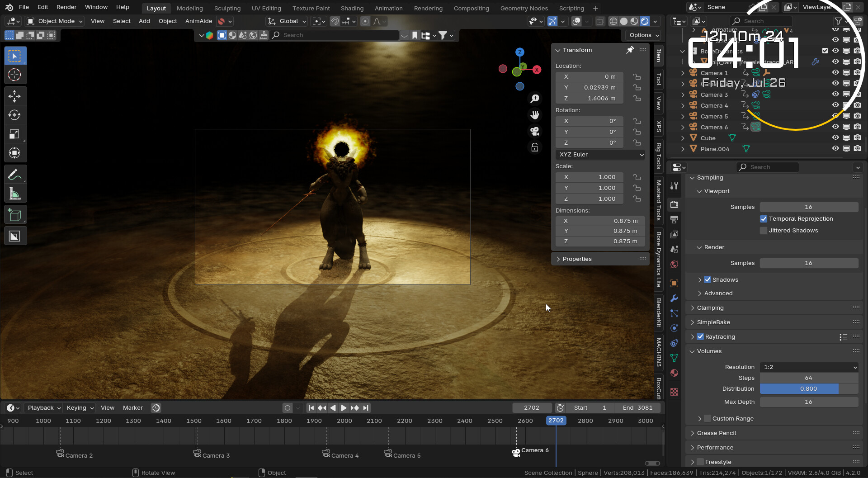Expand the Performance panel
Image resolution: width=868 pixels, height=478 pixels.
715,448
